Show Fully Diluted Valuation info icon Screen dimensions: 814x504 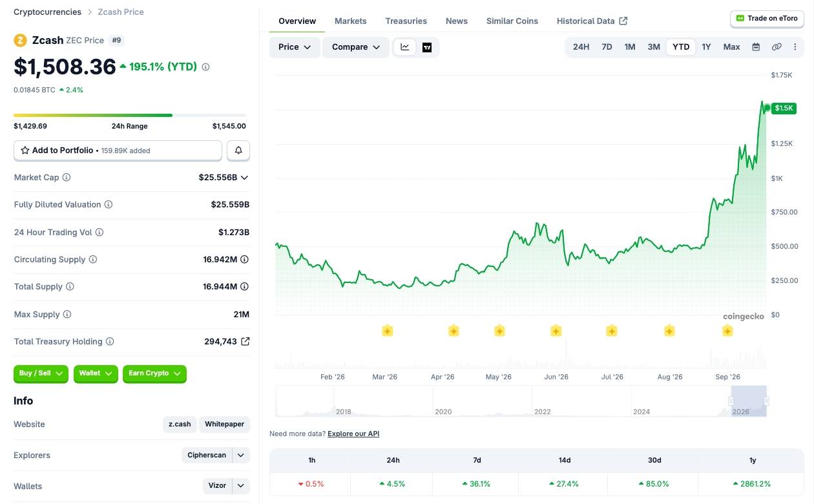tap(109, 204)
